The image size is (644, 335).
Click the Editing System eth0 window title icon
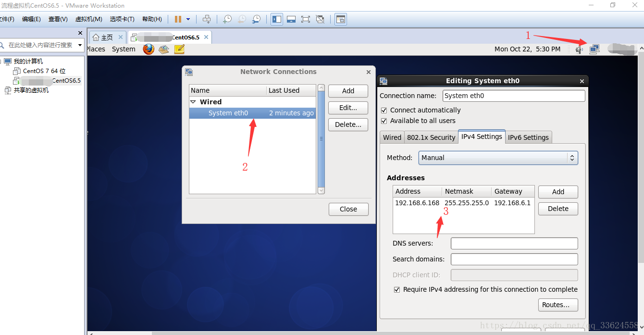pos(384,81)
